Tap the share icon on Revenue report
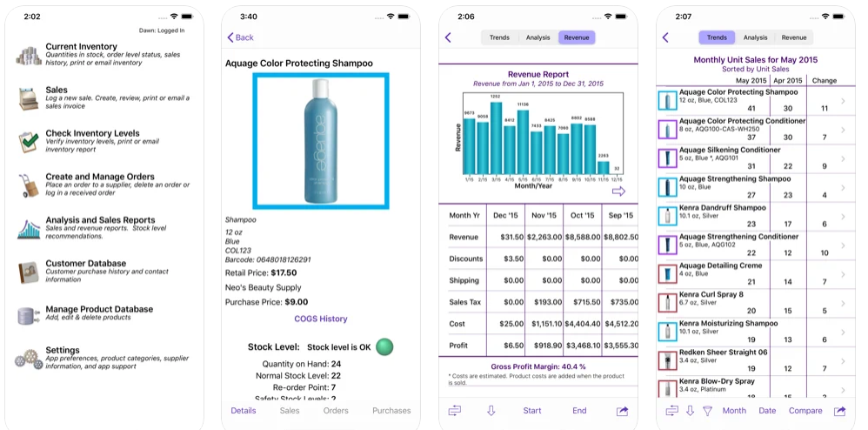 tap(622, 411)
